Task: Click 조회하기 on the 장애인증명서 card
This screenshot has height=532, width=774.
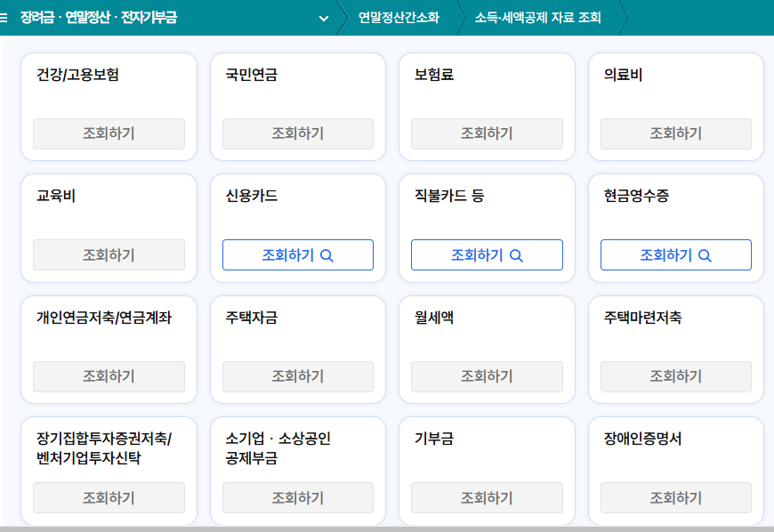Action: click(675, 497)
